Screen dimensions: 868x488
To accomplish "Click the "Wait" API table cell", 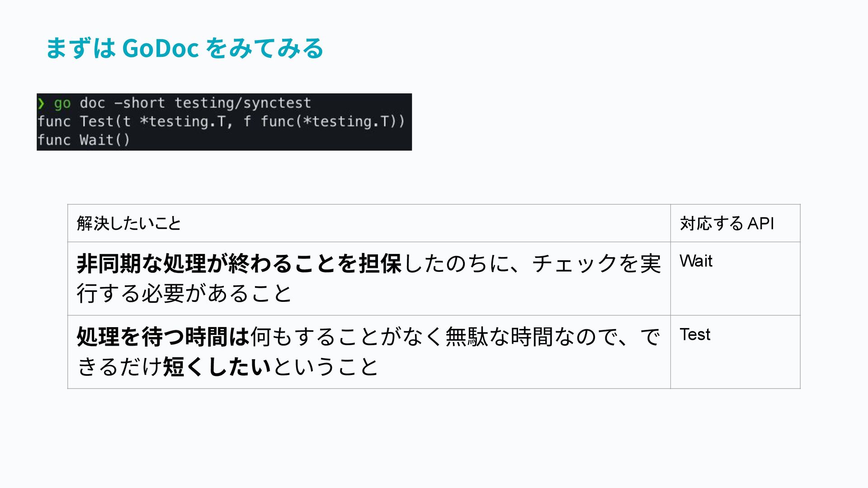I will click(x=696, y=261).
